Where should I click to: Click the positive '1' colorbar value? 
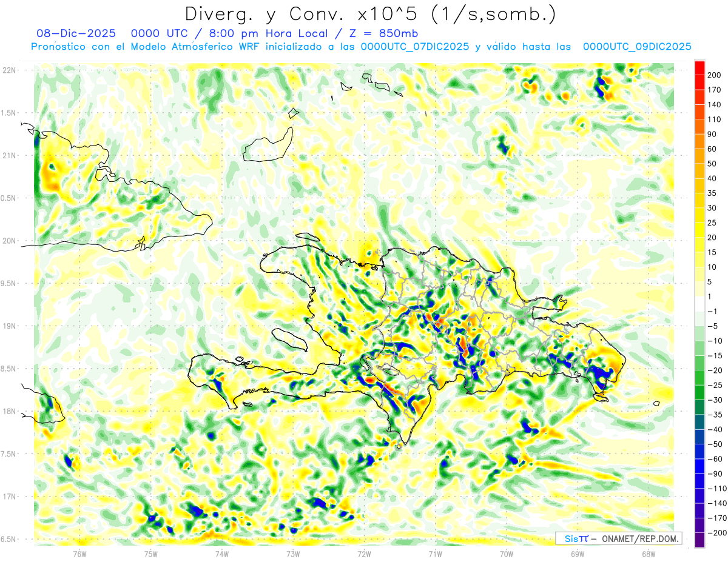coord(710,296)
